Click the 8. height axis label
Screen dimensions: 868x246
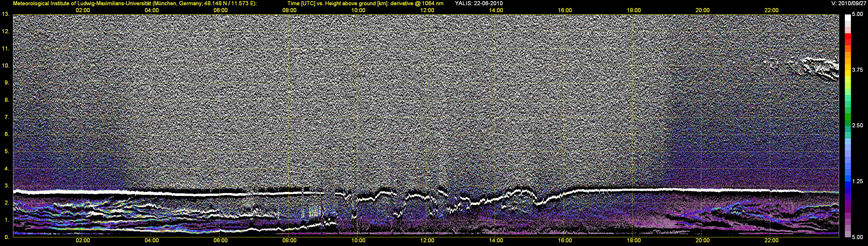(x=7, y=100)
